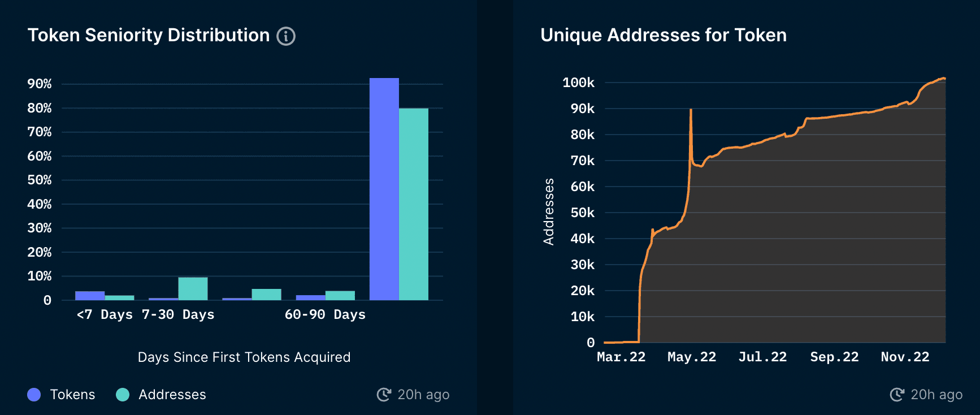The image size is (980, 415).
Task: Click the sharp spike peak on the orange line
Action: [x=691, y=110]
